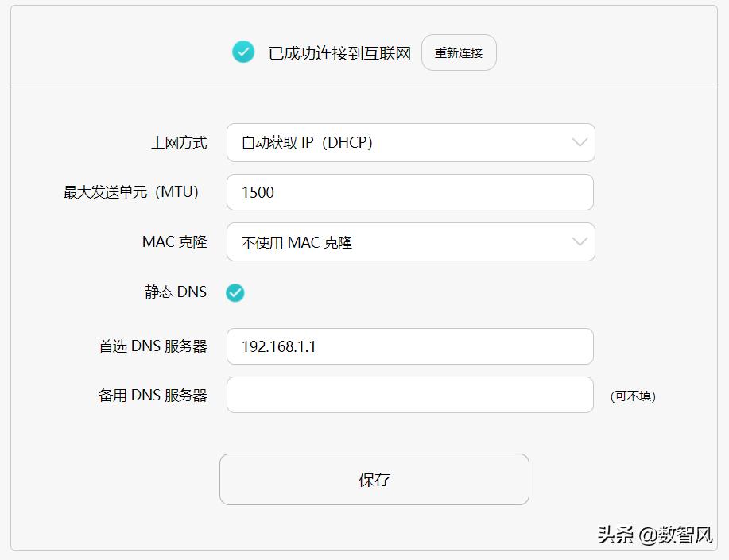This screenshot has width=729, height=560.
Task: Click the 不使用 MAC 克隆 selection box
Action: click(x=410, y=241)
